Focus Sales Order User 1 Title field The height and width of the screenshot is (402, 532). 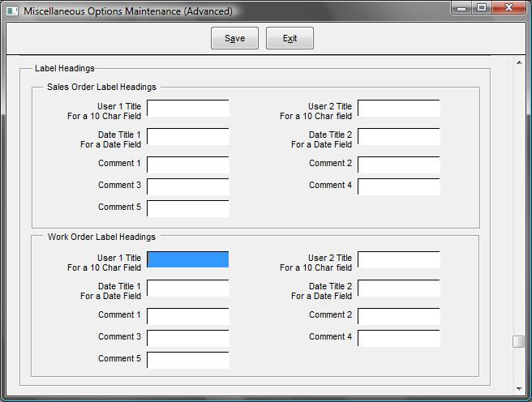point(188,109)
